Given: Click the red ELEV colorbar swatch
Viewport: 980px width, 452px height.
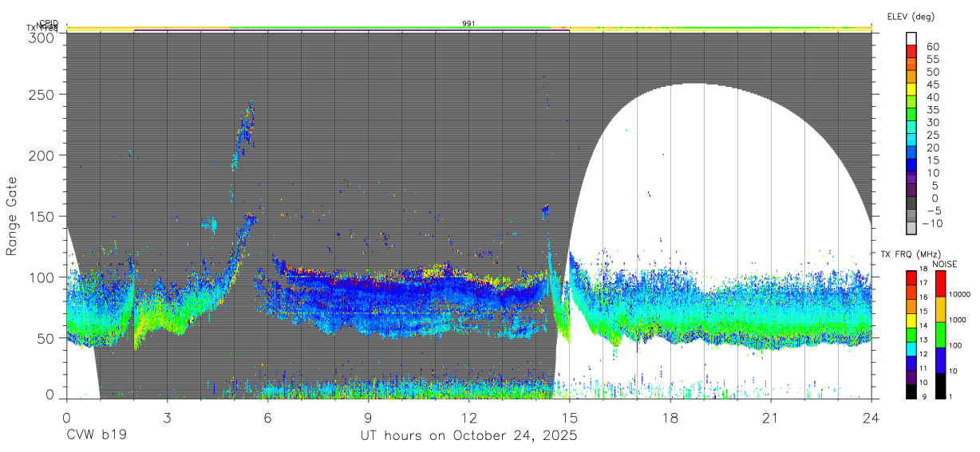Looking at the screenshot, I should point(911,51).
